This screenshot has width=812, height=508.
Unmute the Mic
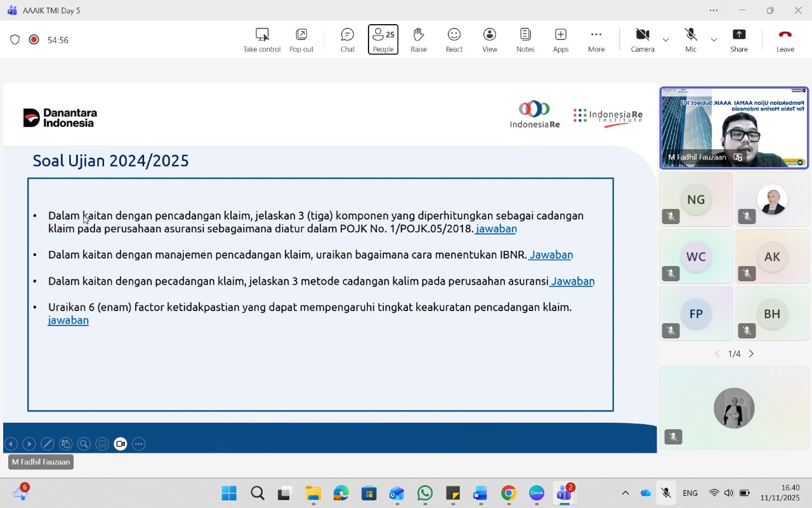[690, 39]
